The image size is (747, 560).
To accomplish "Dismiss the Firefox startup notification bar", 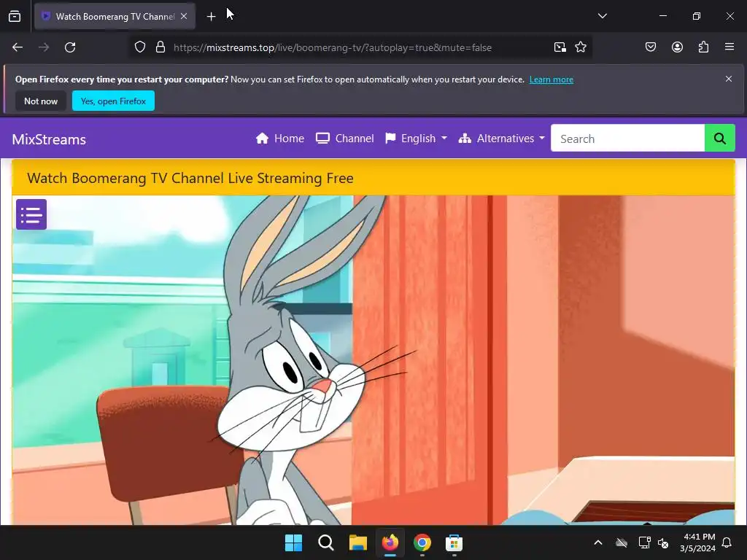I will coord(729,79).
